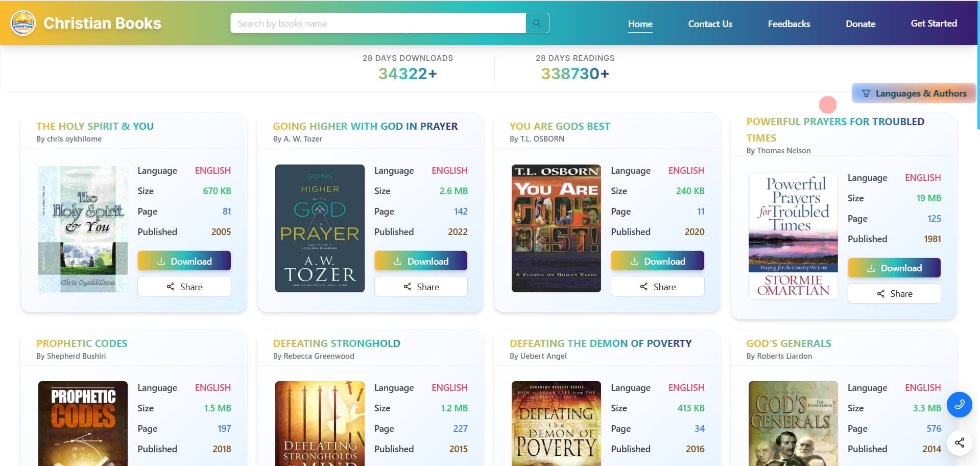980x466 pixels.
Task: Click title DEFEATING THE DEMON OF POVERTY
Action: [601, 343]
